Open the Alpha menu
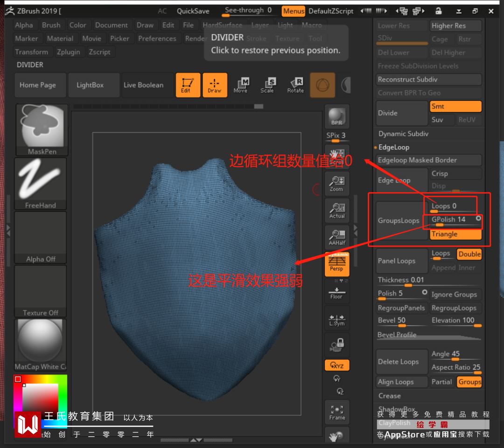The width and height of the screenshot is (504, 448). point(24,25)
